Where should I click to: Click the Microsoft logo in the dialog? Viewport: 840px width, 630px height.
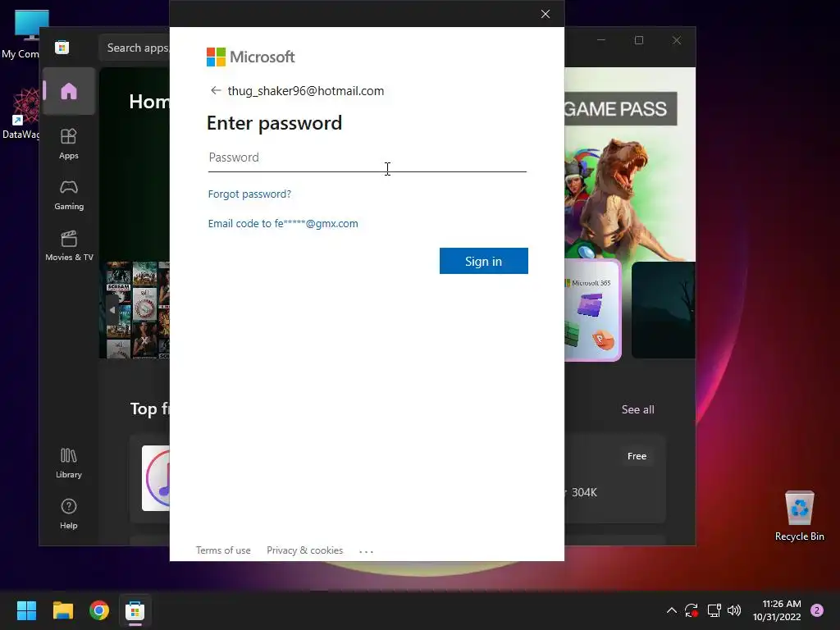(x=251, y=57)
